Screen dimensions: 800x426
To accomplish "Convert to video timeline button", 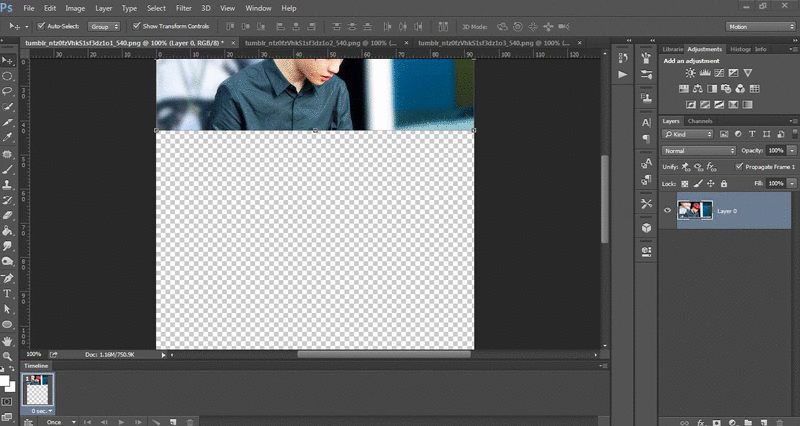I will 29,422.
